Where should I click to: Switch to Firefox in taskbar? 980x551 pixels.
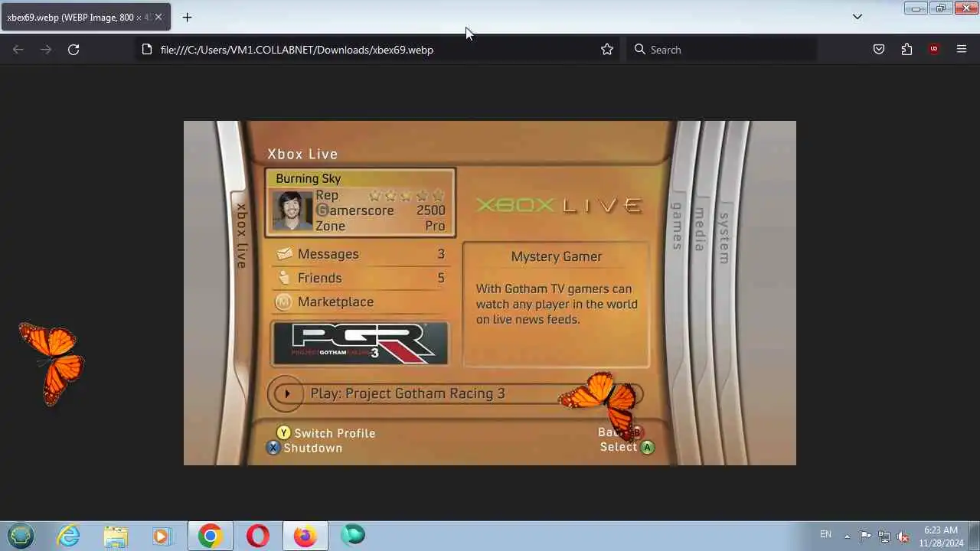coord(305,536)
